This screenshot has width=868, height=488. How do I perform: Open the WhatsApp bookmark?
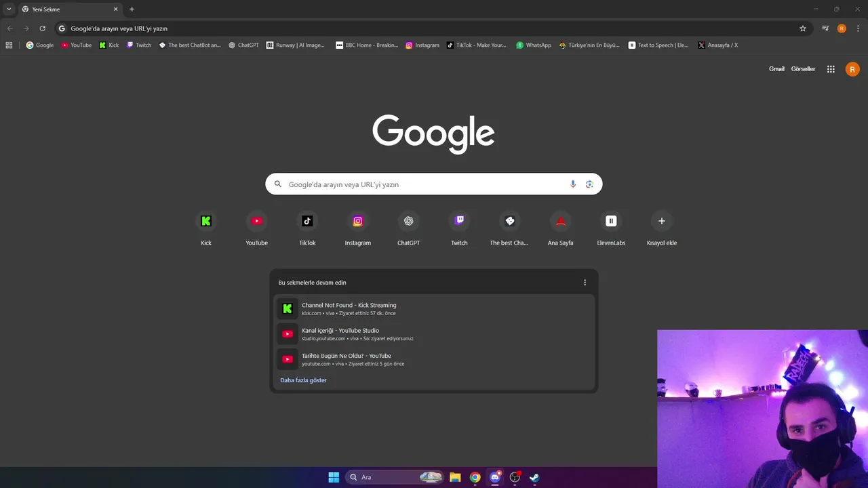click(x=534, y=45)
